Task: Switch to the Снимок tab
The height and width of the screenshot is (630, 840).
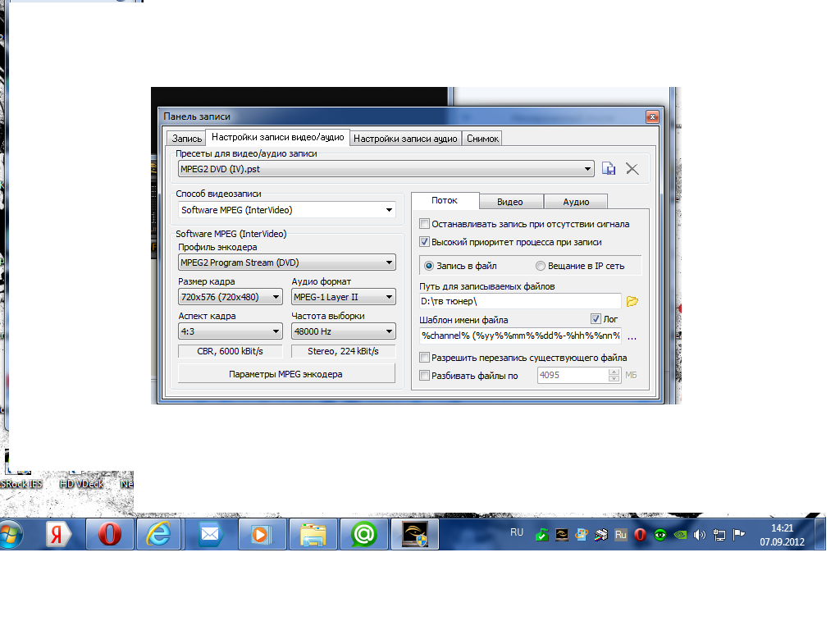Action: [482, 139]
